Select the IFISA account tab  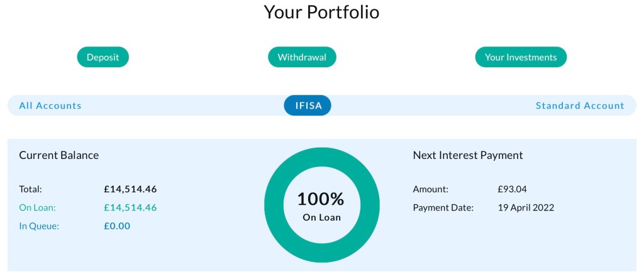click(308, 106)
